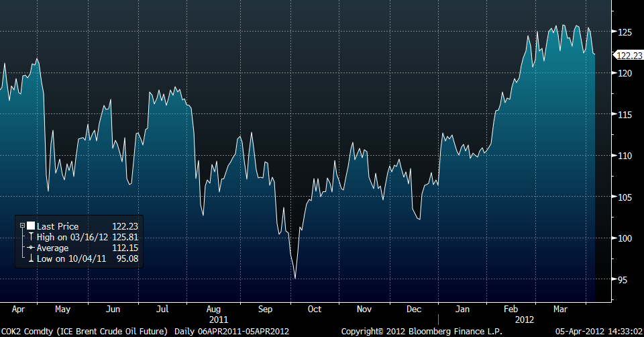Click the 2011 year label on time axis
644x337 pixels.
pyautogui.click(x=219, y=320)
